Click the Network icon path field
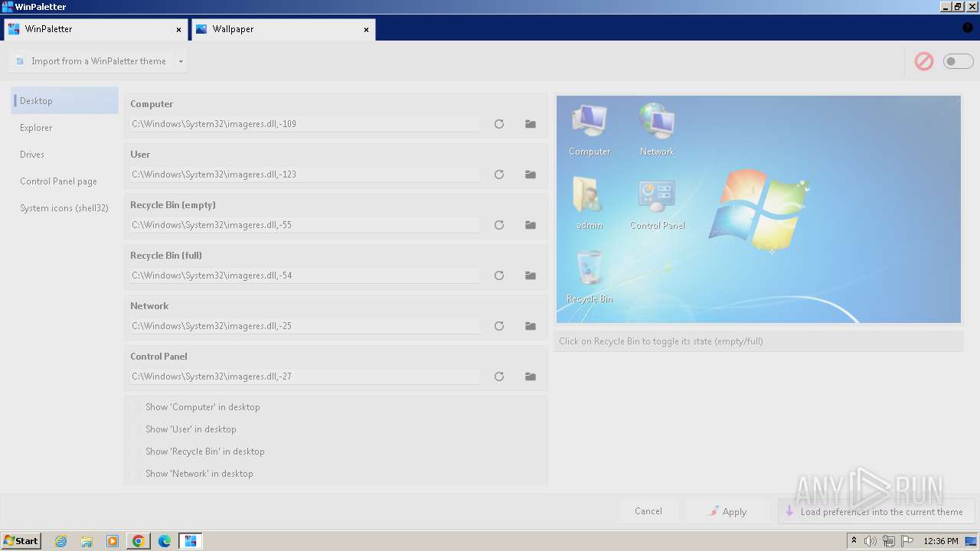 coord(305,326)
